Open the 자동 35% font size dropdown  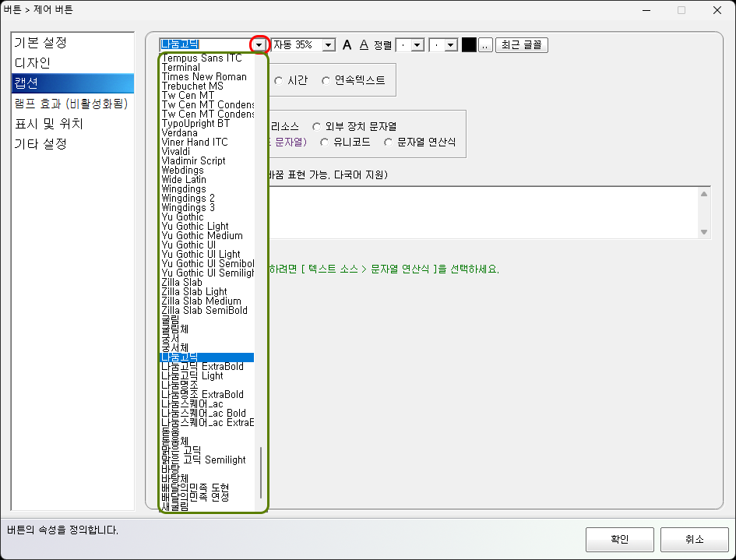click(328, 44)
